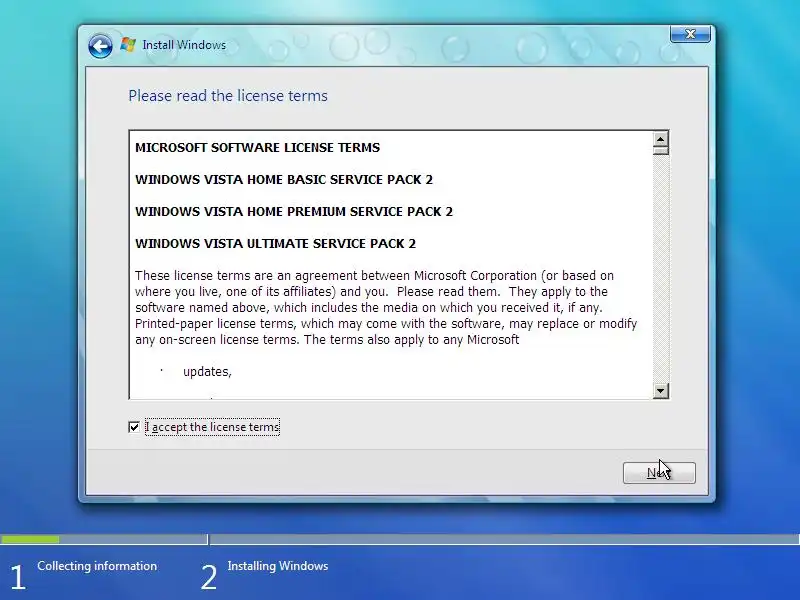Go back using the blue arrow button

click(x=100, y=46)
